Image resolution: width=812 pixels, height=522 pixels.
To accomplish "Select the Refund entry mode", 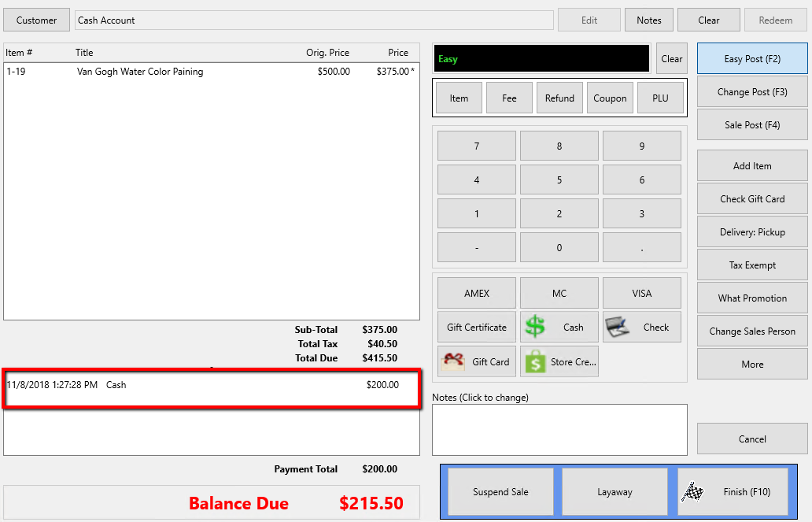I will [x=559, y=98].
